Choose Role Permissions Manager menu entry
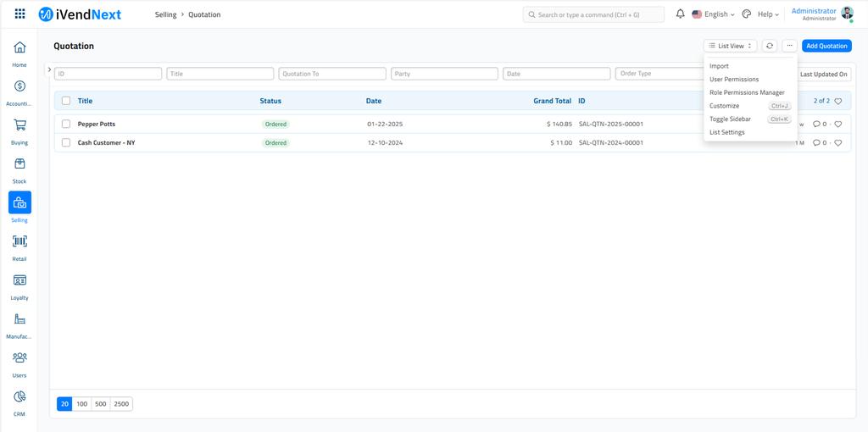Image resolution: width=868 pixels, height=432 pixels. pyautogui.click(x=747, y=92)
